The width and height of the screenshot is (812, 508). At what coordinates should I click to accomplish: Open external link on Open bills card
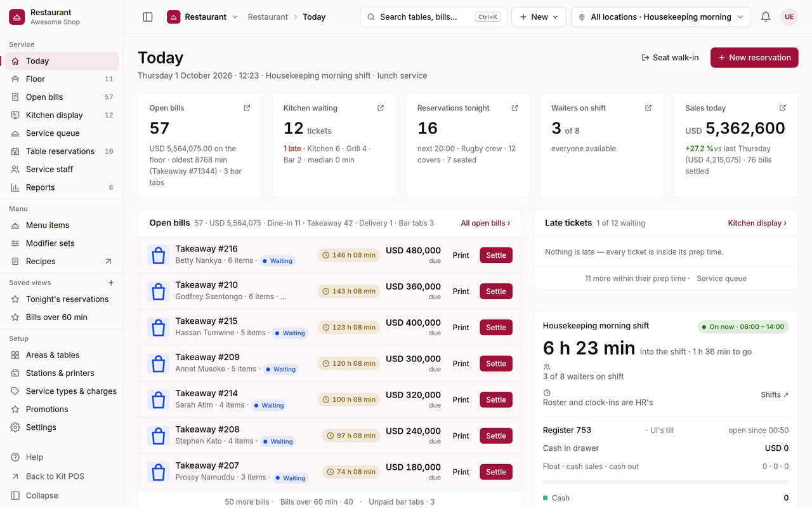tap(247, 108)
